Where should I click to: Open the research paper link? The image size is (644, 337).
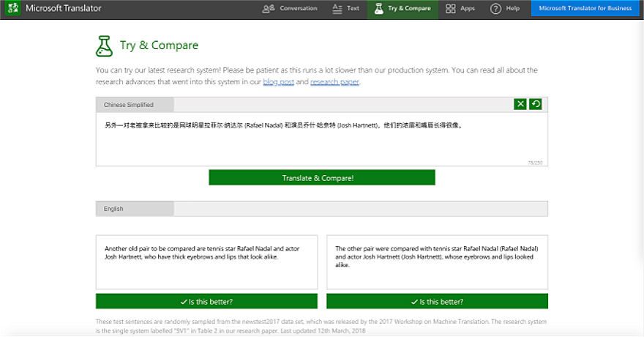334,82
